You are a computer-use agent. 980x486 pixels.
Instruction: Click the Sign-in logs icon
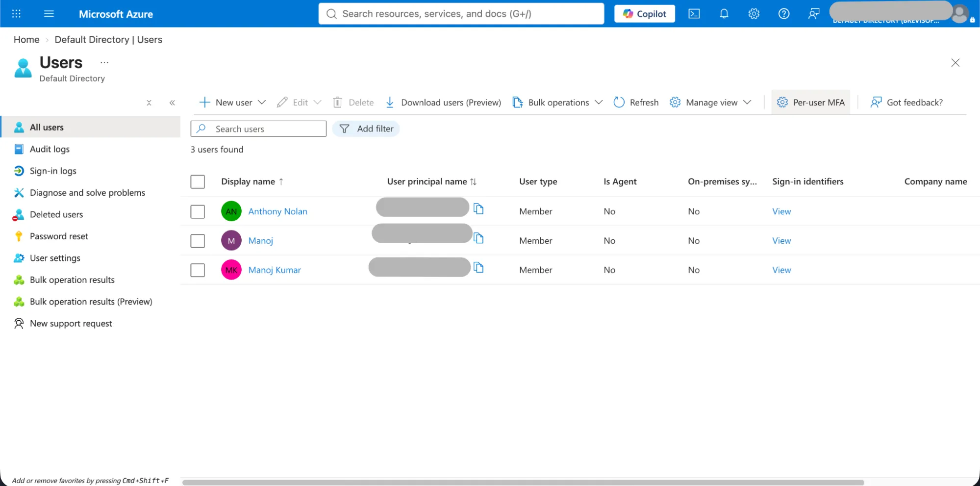19,171
